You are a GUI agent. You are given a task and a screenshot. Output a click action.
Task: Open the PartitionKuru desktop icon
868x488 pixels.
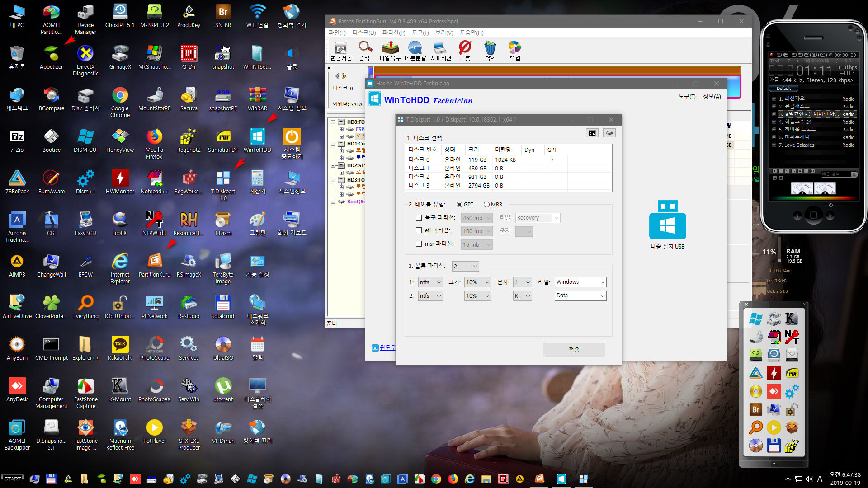coord(154,265)
